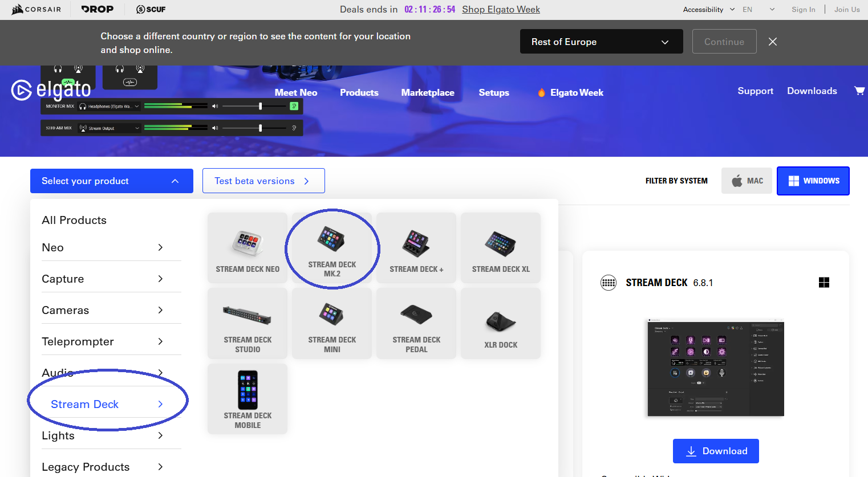
Task: Choose the Stream Deck Studio product tile
Action: pos(248,323)
